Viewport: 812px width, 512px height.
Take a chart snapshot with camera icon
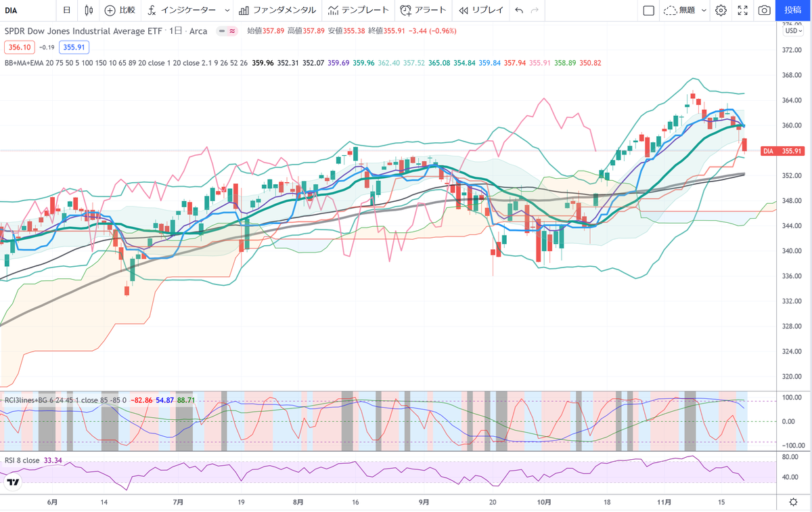[x=764, y=10]
